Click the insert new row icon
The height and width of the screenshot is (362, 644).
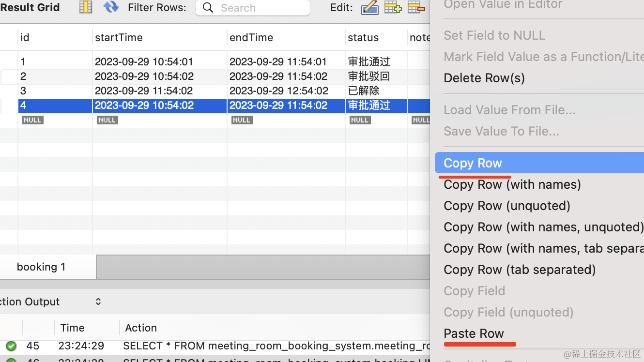[393, 7]
